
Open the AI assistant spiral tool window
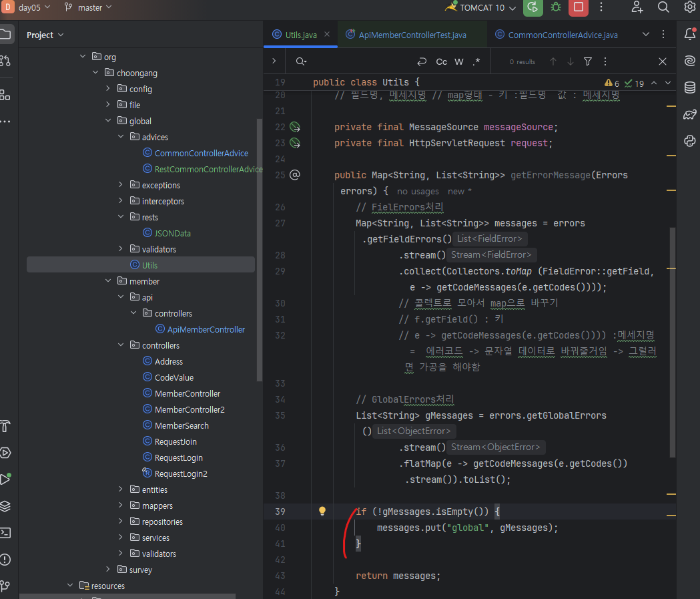pyautogui.click(x=690, y=61)
